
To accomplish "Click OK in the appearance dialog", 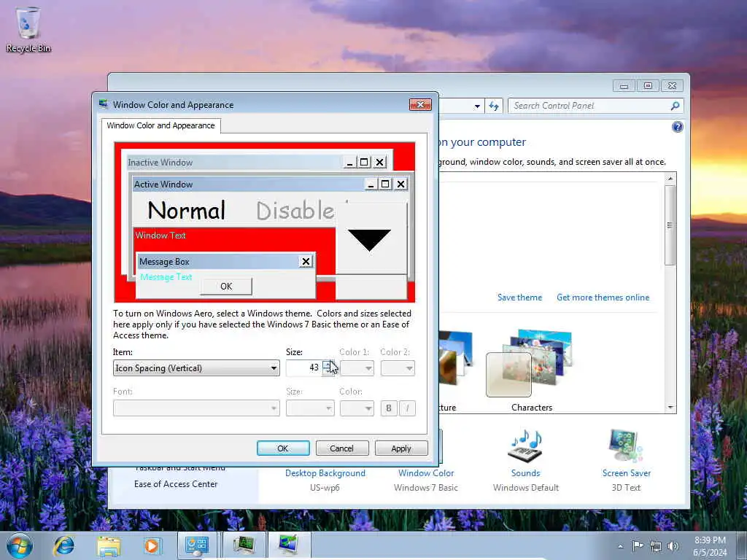I will (x=283, y=448).
